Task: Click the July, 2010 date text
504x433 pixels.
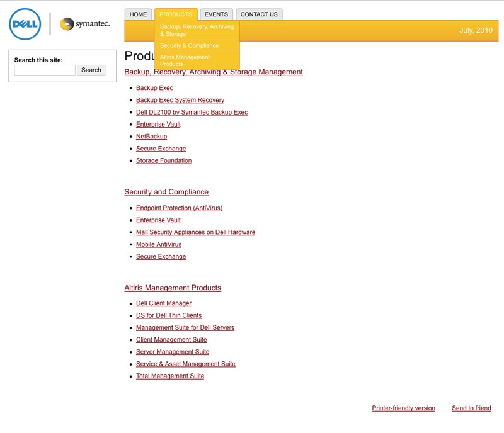Action: pyautogui.click(x=476, y=30)
